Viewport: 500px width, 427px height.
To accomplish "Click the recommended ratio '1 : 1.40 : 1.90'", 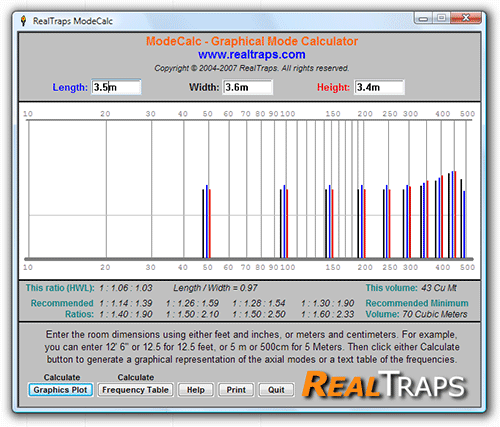I will click(x=126, y=314).
